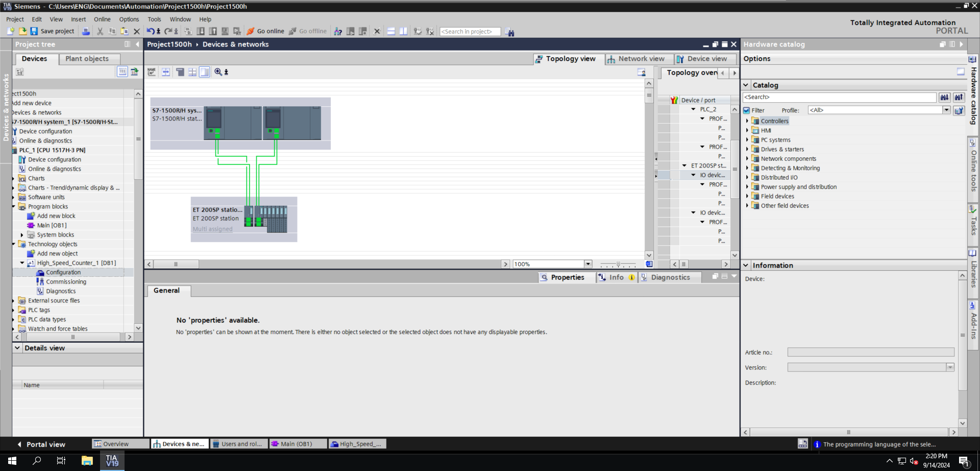Click the Go online icon

[251, 31]
